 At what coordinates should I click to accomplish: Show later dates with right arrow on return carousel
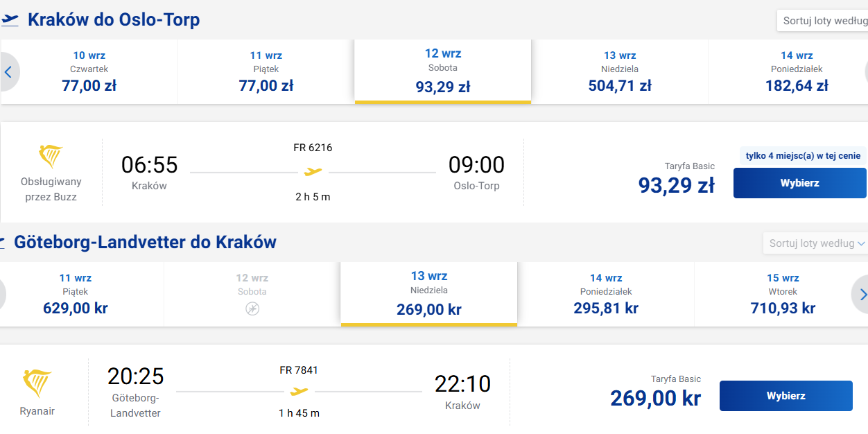tap(860, 295)
